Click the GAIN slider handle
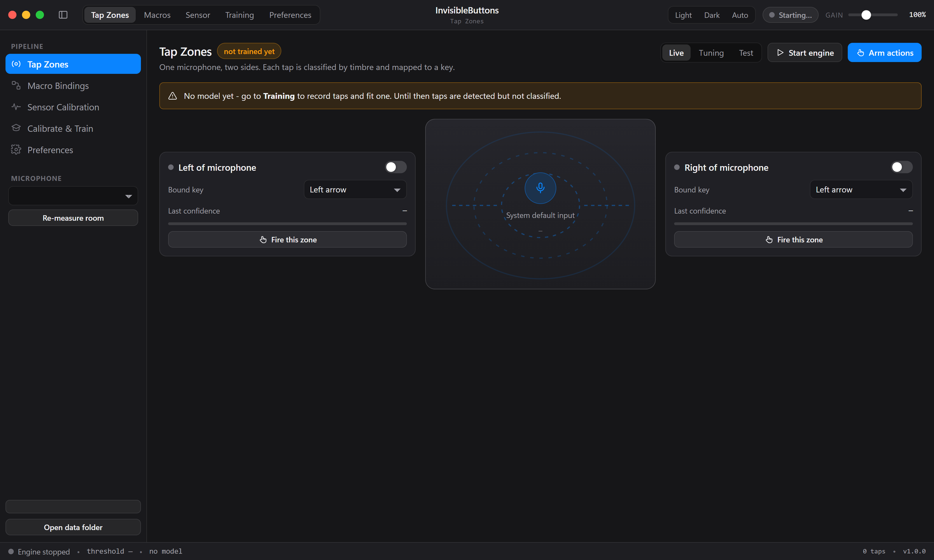Viewport: 934px width, 560px height. pos(866,15)
